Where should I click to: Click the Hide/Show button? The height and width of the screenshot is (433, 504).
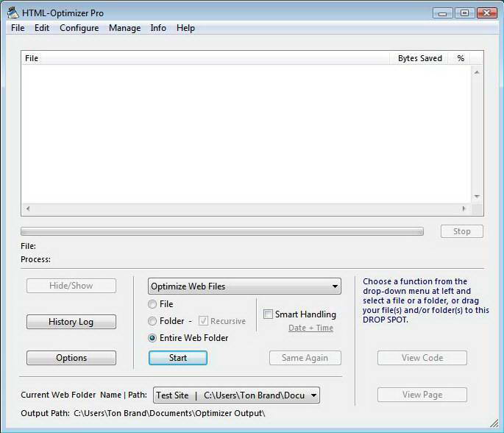[71, 286]
